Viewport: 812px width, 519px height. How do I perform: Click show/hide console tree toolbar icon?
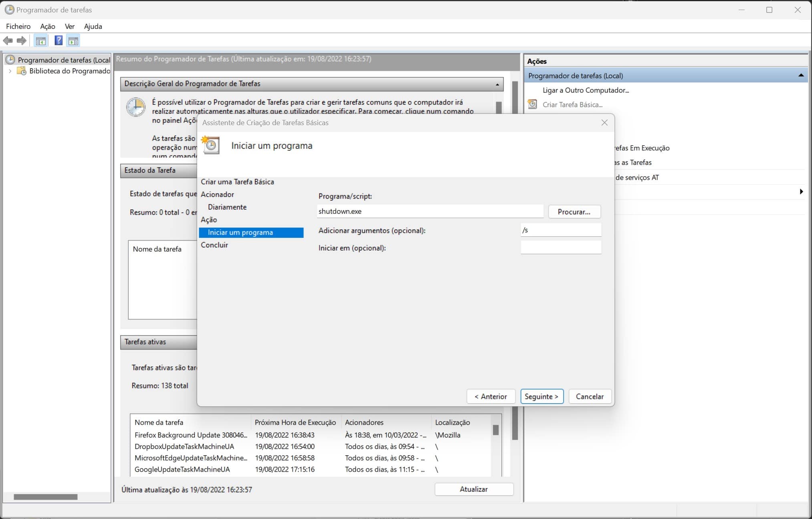click(40, 41)
